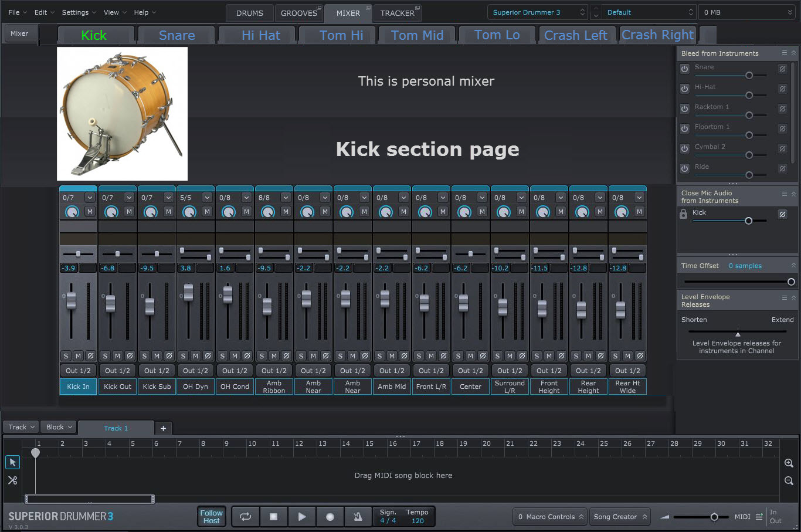
Task: Start recording with the record button
Action: coord(330,517)
